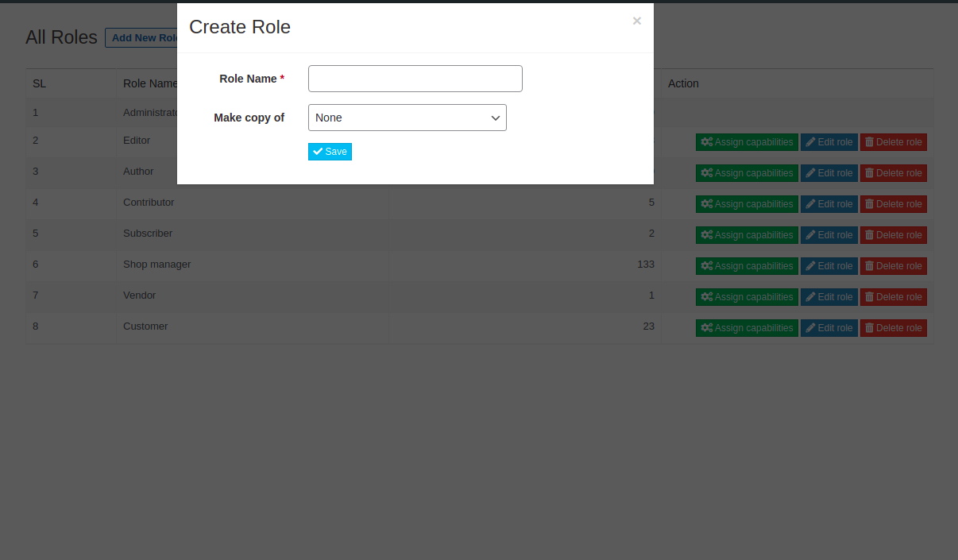Edit the Shop manager role
This screenshot has height=560, width=958.
click(x=829, y=266)
